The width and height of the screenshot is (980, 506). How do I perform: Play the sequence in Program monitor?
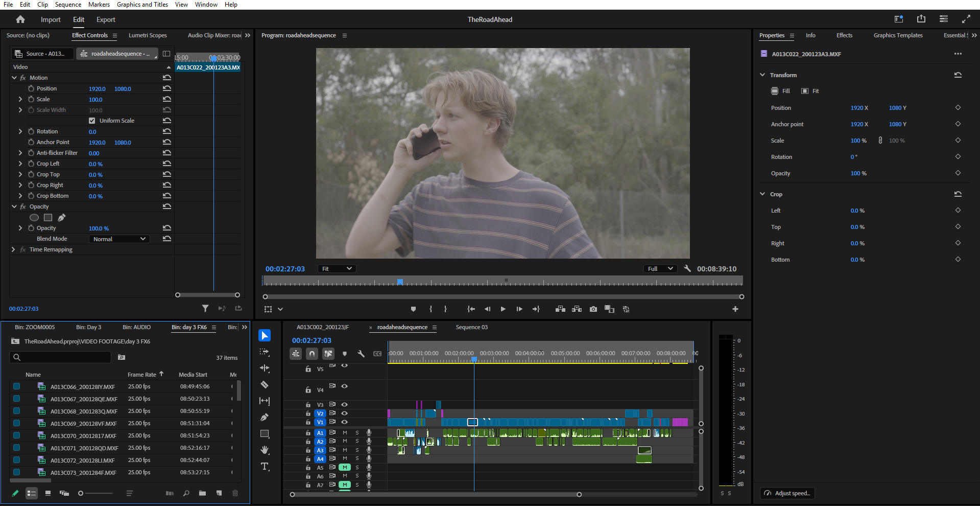503,309
